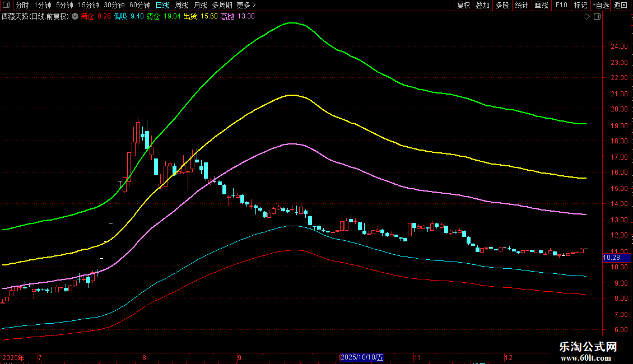Screen dimensions: 633x364
Task: Click the 10.28 current price label
Action: click(x=611, y=258)
